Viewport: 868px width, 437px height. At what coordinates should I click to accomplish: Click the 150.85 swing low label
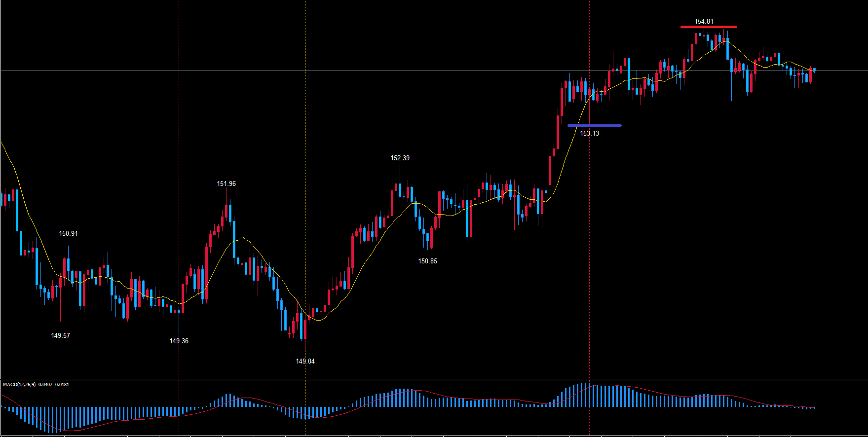(x=427, y=261)
